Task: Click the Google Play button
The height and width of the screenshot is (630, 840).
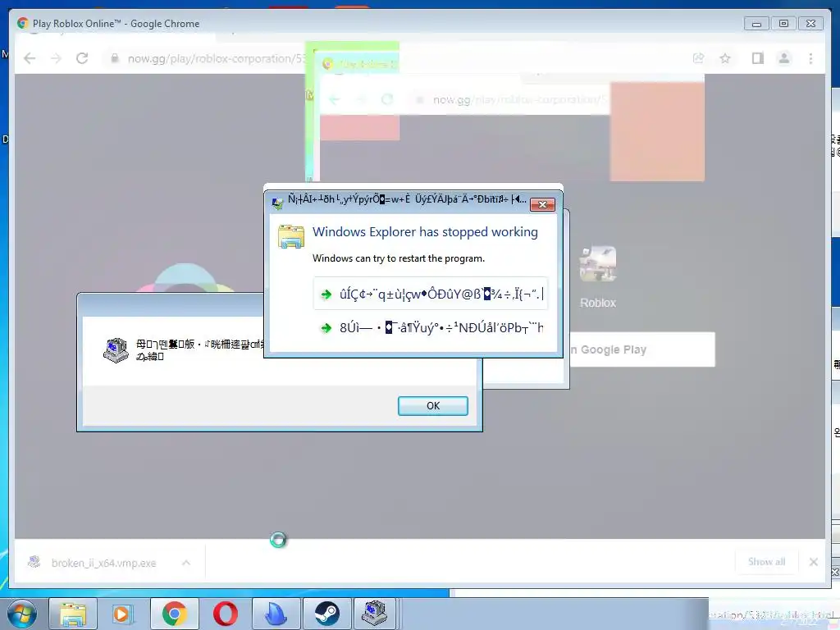Action: 641,349
